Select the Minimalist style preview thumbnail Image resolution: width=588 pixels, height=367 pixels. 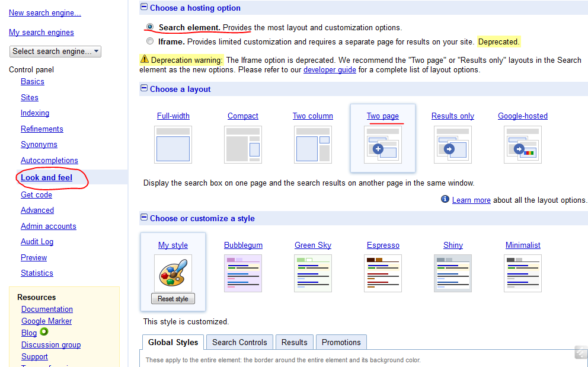pyautogui.click(x=523, y=273)
